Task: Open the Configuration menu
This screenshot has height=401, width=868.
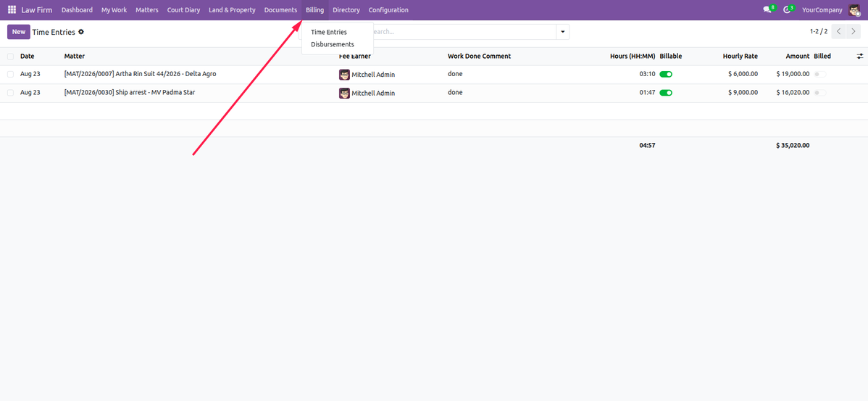Action: coord(388,10)
